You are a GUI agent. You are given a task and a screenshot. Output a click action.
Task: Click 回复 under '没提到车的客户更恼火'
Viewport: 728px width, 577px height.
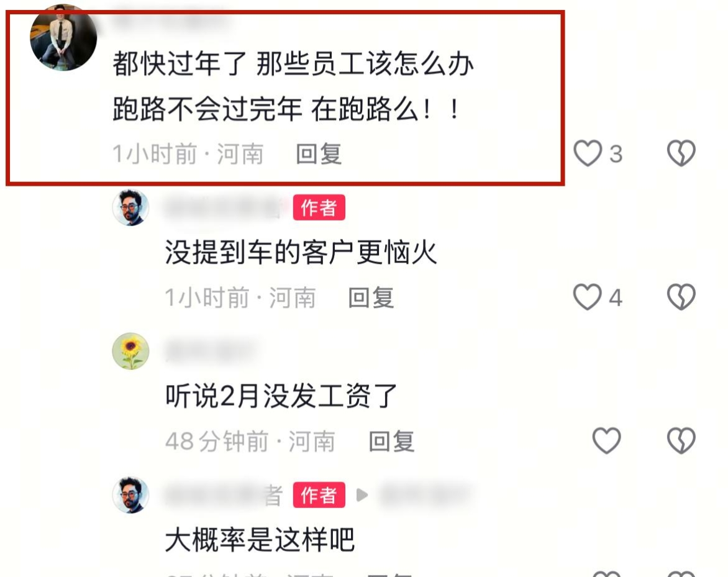371,298
